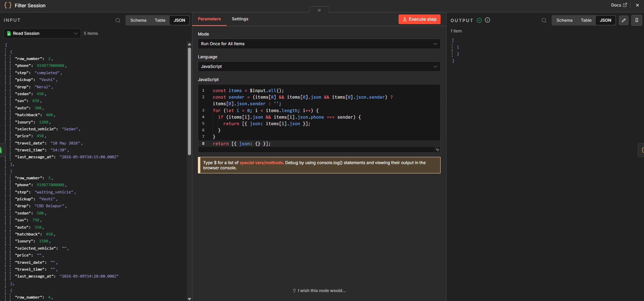Select the output JSON view tab

(605, 20)
